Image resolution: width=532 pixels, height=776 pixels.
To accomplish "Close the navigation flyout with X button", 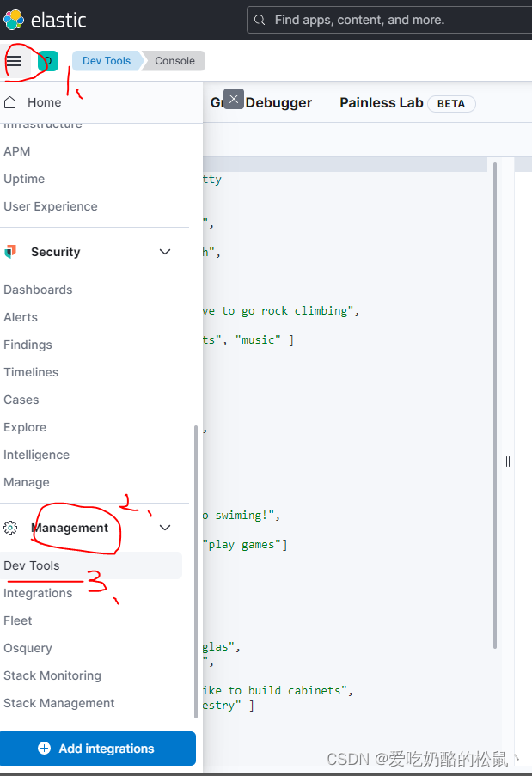I will [x=234, y=99].
